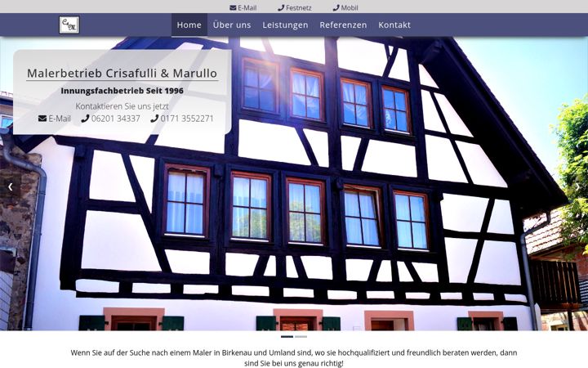Open the C&M company logo
This screenshot has height=368, width=588.
click(x=69, y=25)
